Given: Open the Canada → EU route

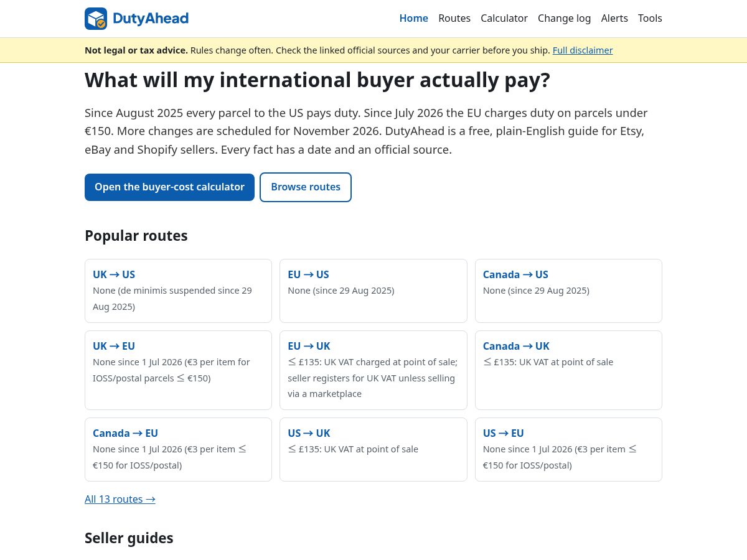Looking at the screenshot, I should [125, 433].
